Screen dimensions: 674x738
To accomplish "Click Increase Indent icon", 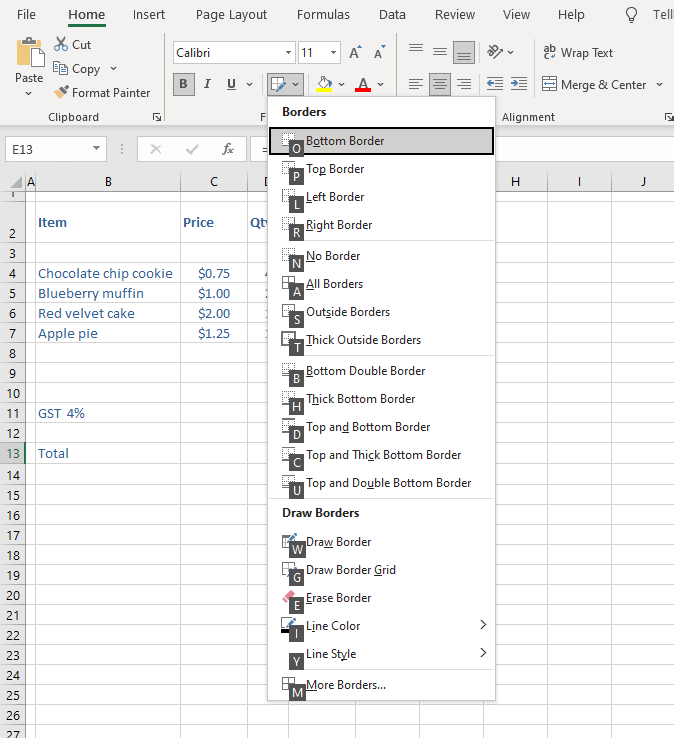I will point(519,84).
